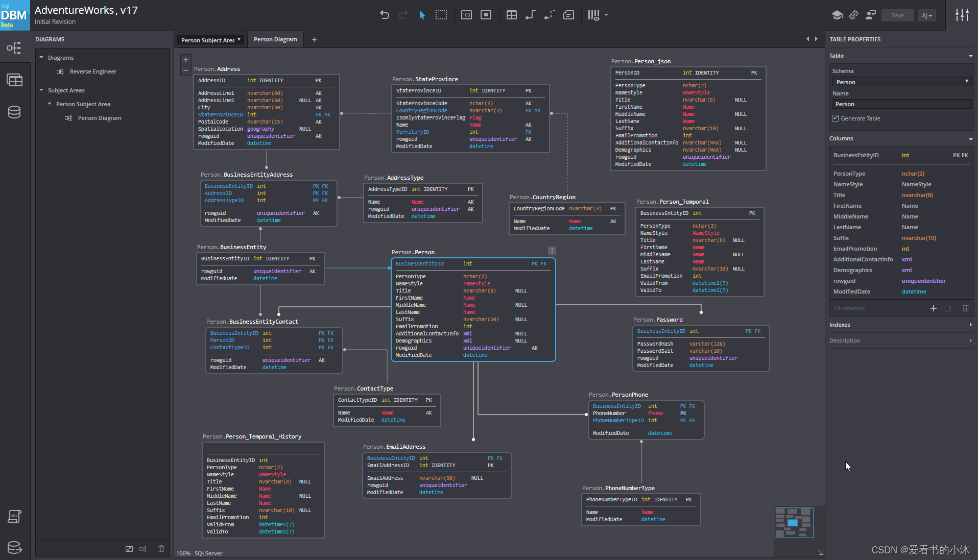
Task: Open the database sync icon at bottom
Action: pyautogui.click(x=14, y=547)
